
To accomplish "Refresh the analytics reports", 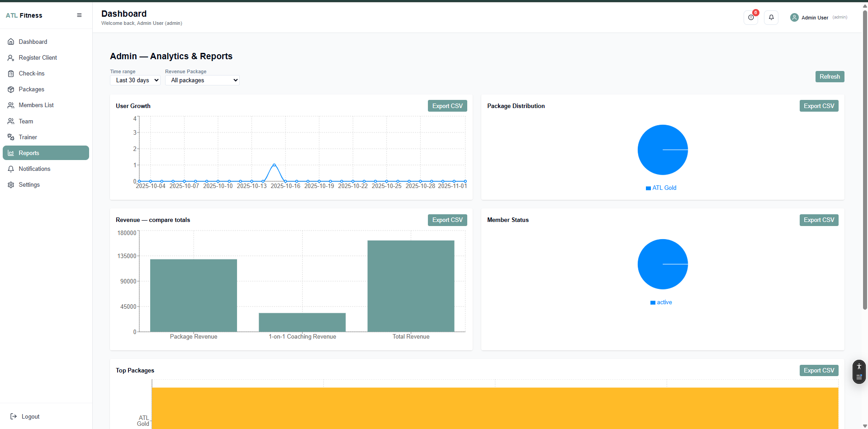I will pyautogui.click(x=830, y=77).
